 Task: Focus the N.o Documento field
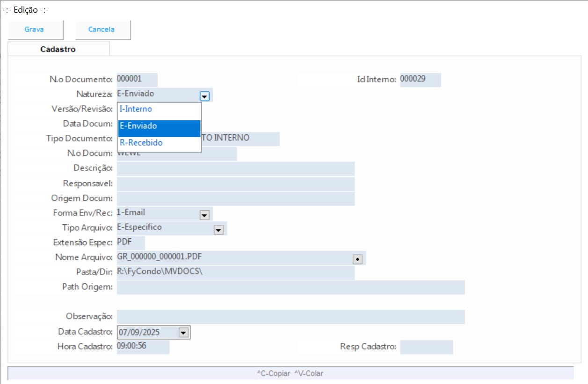(x=137, y=80)
